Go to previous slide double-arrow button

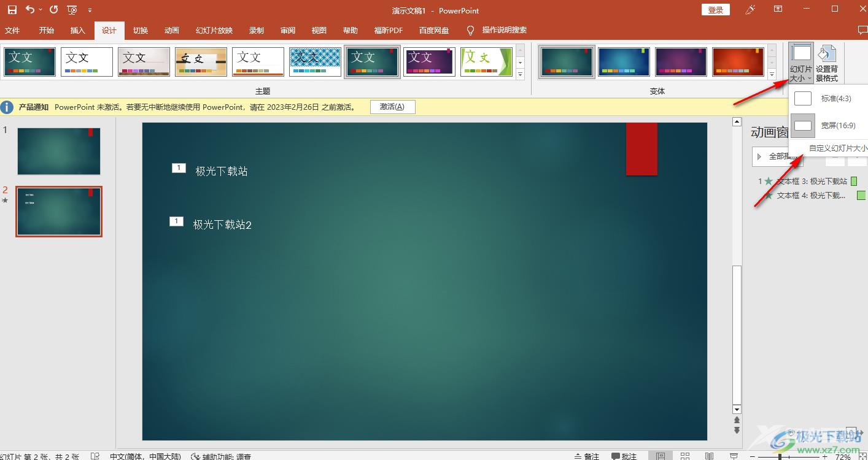(737, 420)
